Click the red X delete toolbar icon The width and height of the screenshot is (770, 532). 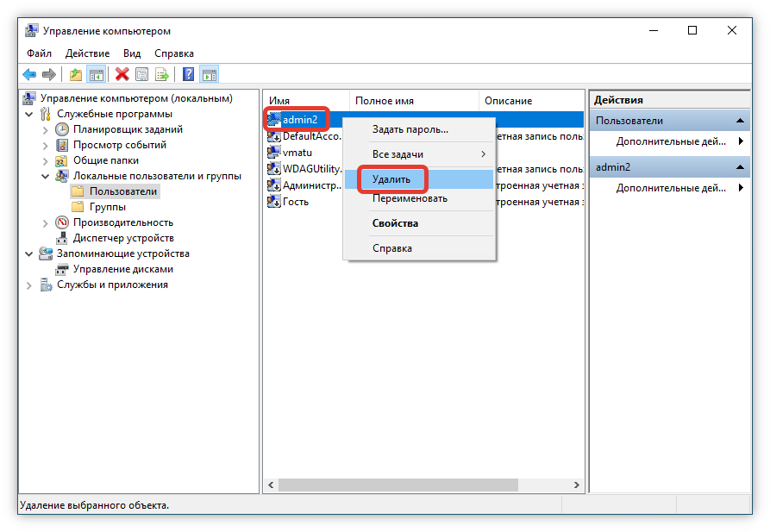click(x=122, y=75)
